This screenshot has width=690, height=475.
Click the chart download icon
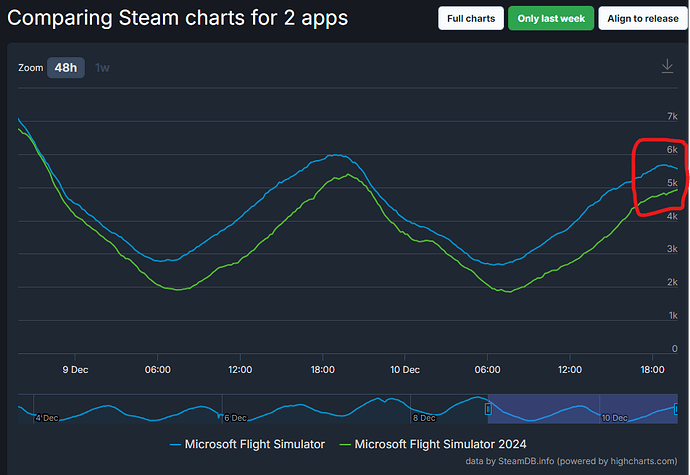point(667,66)
